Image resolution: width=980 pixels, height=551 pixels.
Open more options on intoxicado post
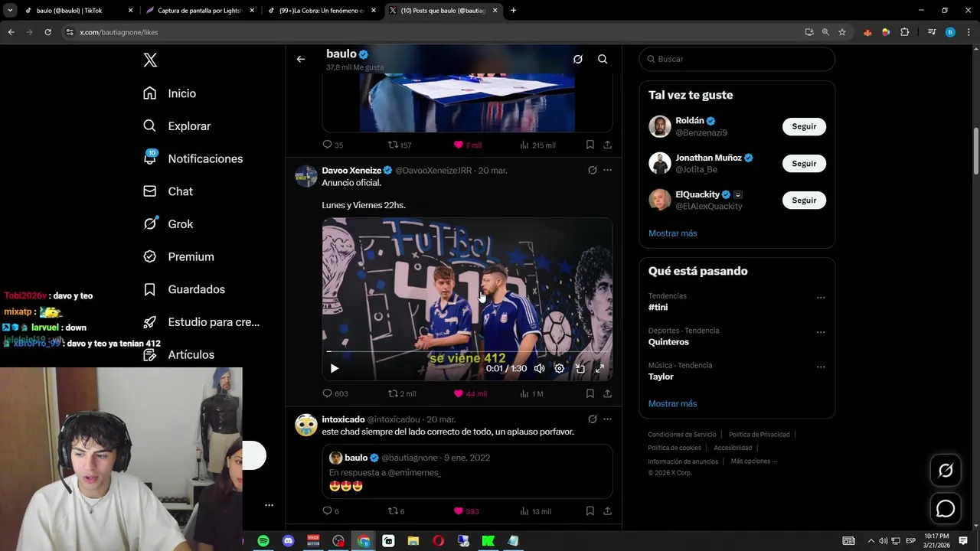[x=607, y=419]
